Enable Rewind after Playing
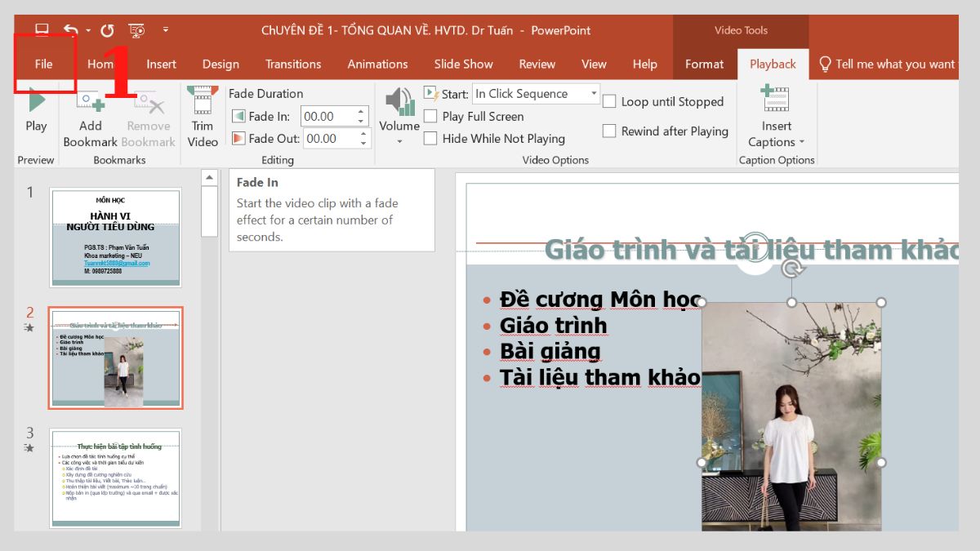This screenshot has width=980, height=551. point(609,131)
